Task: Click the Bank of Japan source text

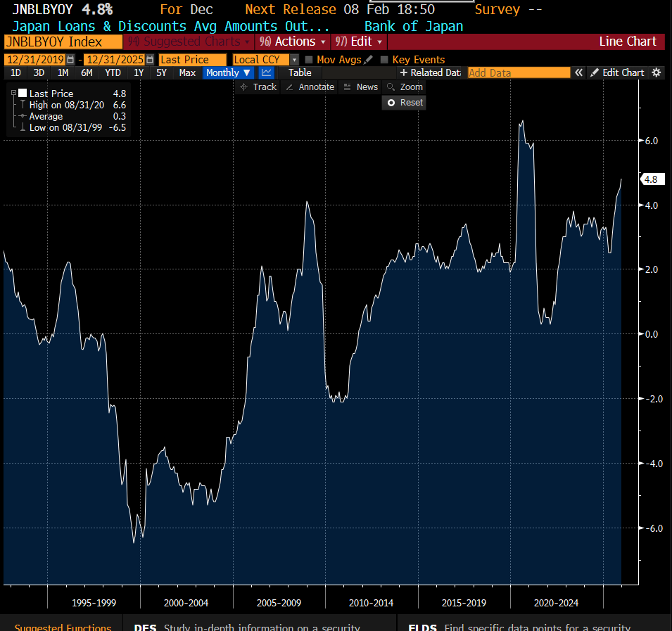Action: coord(414,26)
